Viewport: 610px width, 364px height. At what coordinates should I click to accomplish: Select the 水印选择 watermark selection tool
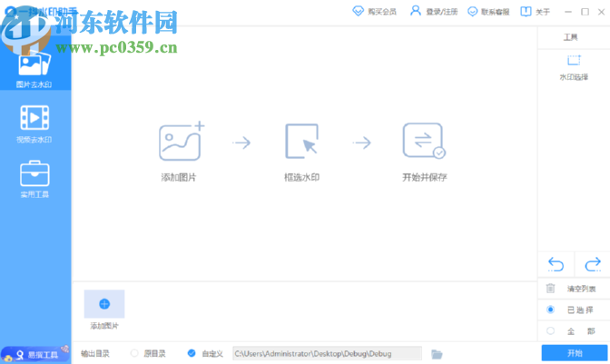(x=574, y=68)
